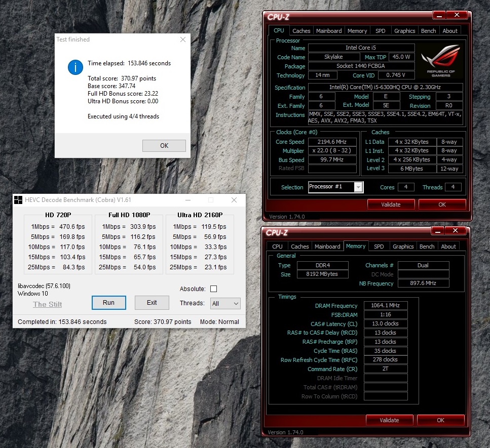
Task: Close the Test finished dialog
Action: [x=183, y=39]
